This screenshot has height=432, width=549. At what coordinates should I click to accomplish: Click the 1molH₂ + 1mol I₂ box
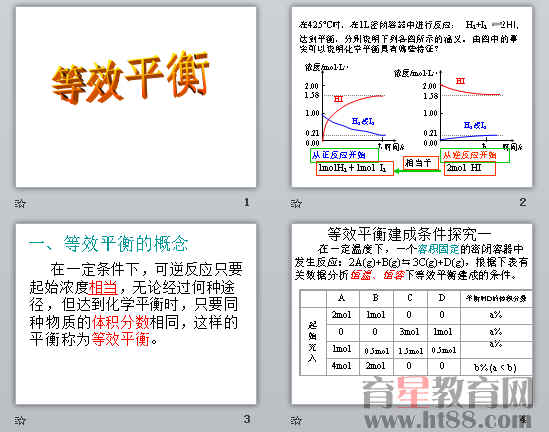coord(354,169)
